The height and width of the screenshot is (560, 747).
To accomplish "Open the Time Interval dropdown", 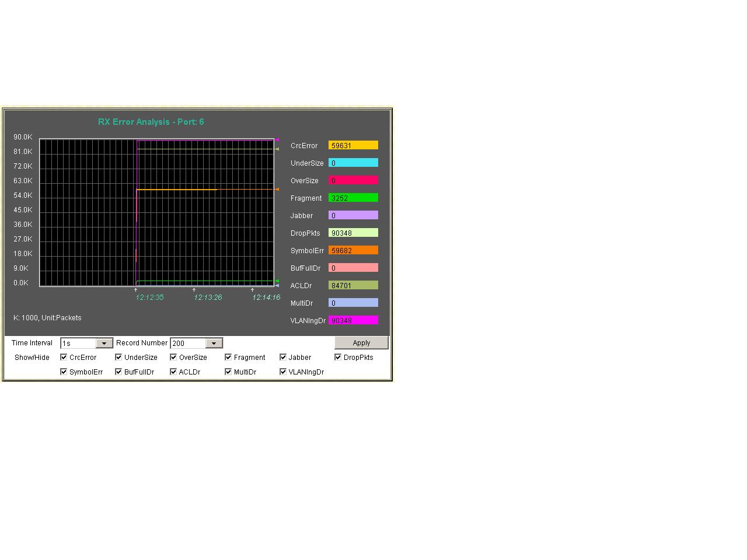I will pyautogui.click(x=104, y=344).
